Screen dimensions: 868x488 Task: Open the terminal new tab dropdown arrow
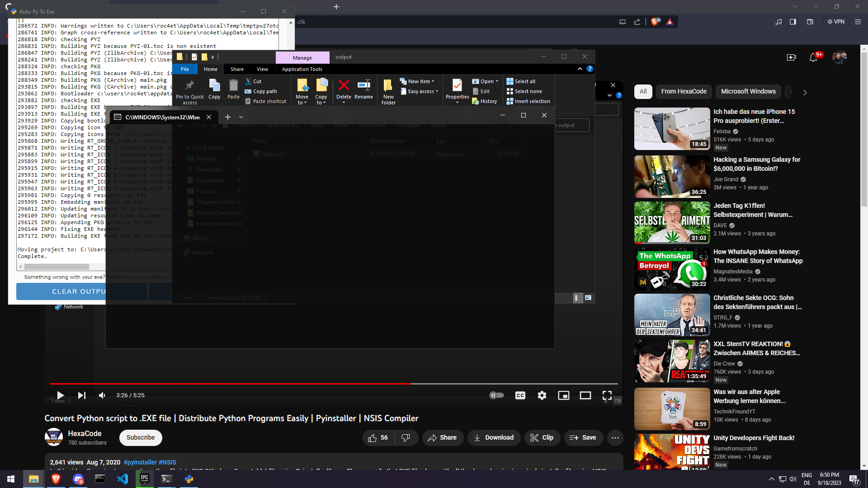tap(241, 117)
